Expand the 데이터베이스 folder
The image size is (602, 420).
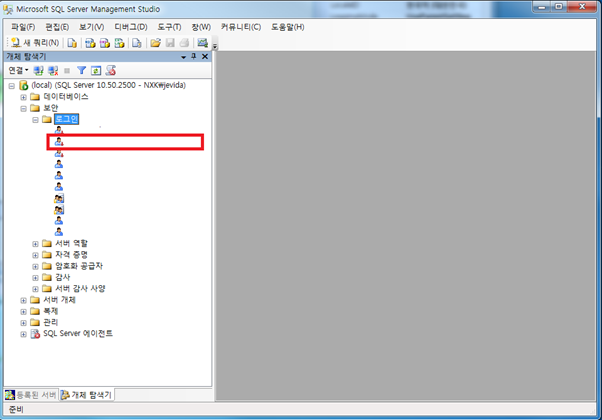(23, 97)
